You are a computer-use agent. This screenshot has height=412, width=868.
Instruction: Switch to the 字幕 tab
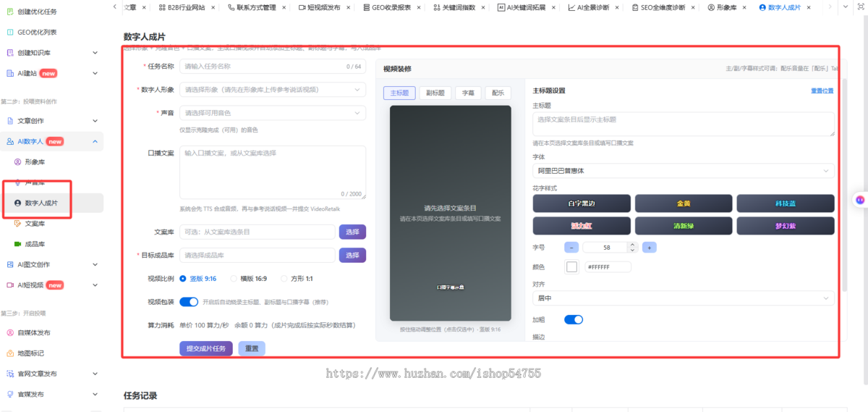point(468,93)
